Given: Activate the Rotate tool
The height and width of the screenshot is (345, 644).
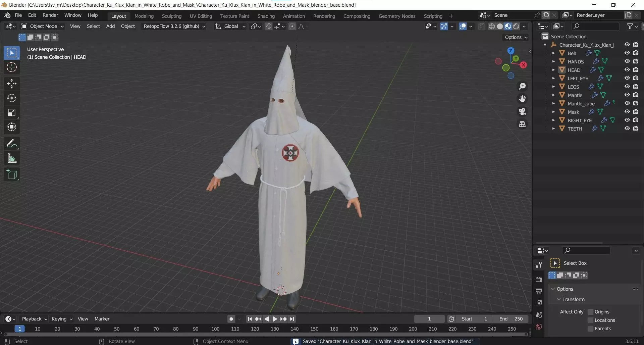Looking at the screenshot, I should (x=12, y=98).
